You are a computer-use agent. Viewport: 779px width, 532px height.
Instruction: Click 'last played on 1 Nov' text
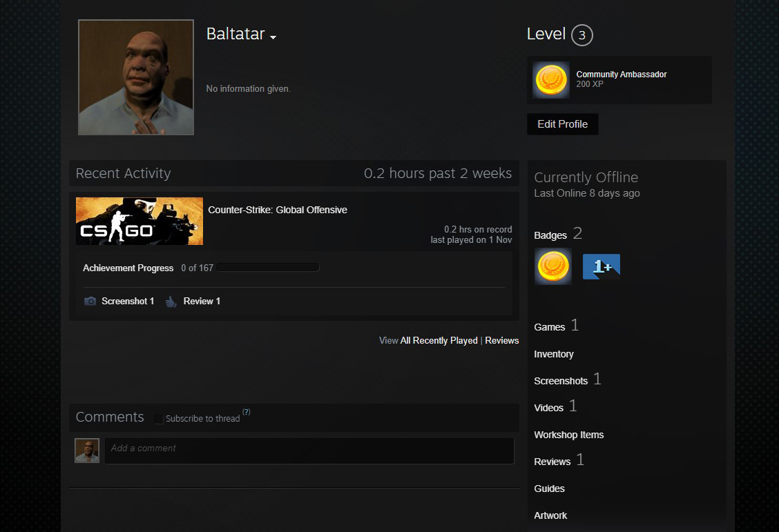pyautogui.click(x=471, y=239)
